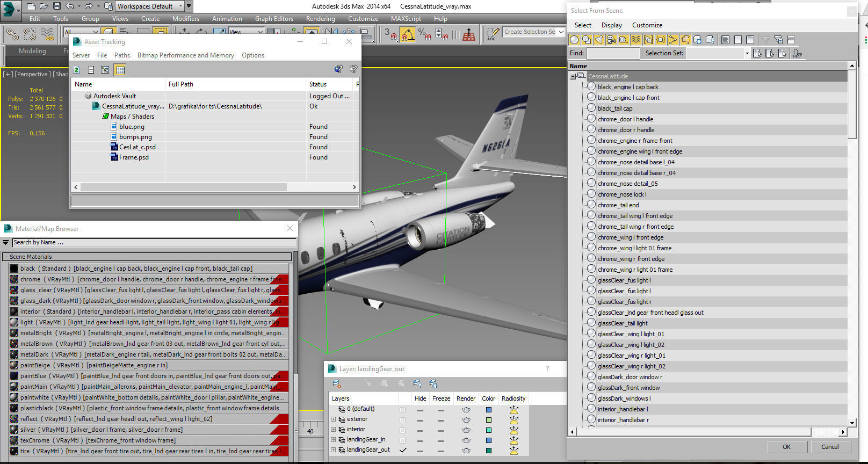Collapse the Scene Materials group
This screenshot has width=868, height=464.
pos(5,257)
